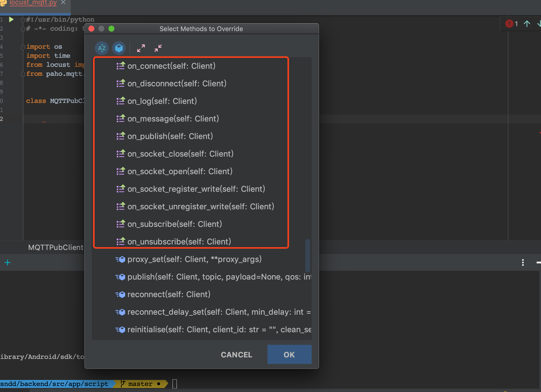Click the plus icon in terminal panel
541x392 pixels.
(8, 263)
